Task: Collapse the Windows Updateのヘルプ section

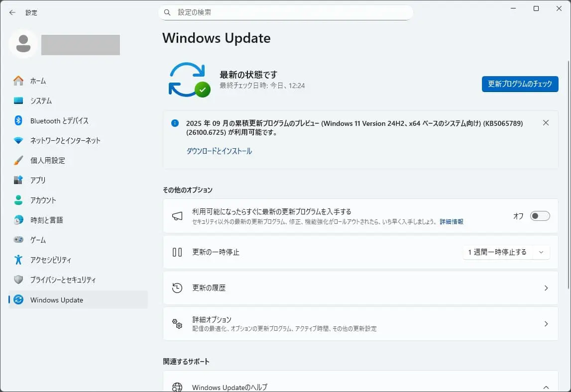Action: (546, 387)
